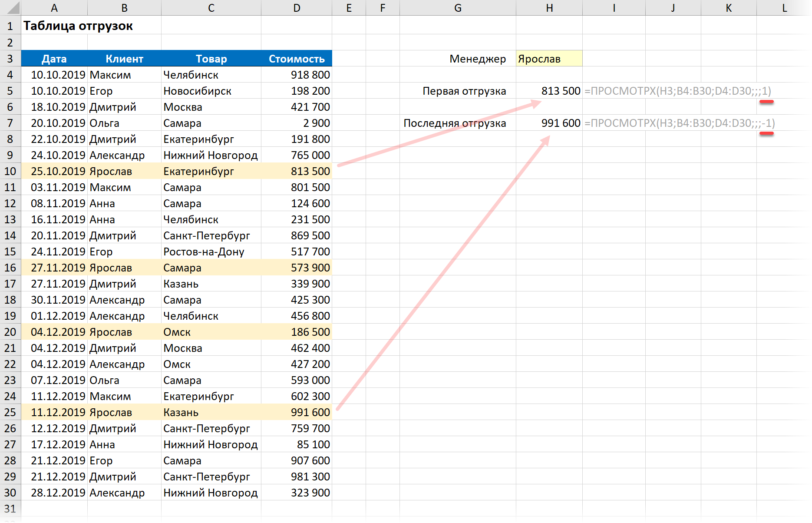812x523 pixels.
Task: Select cell with value 85 100
Action: [x=297, y=444]
